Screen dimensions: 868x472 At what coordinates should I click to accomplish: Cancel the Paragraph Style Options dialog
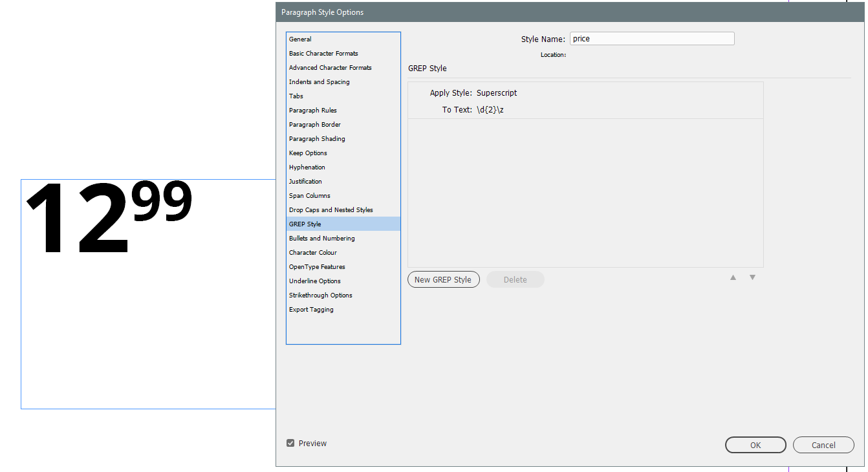[823, 445]
